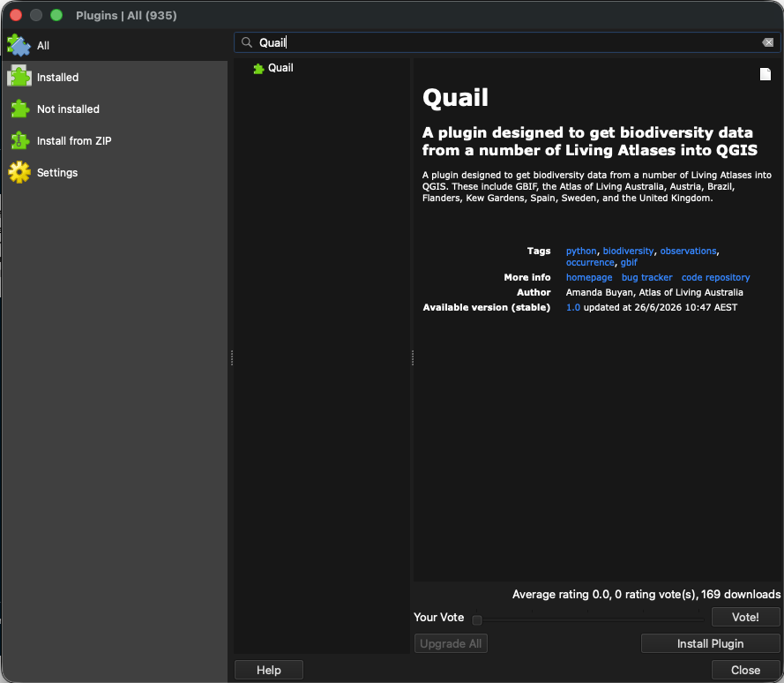Open the plugin homepage link
The width and height of the screenshot is (784, 683).
589,277
